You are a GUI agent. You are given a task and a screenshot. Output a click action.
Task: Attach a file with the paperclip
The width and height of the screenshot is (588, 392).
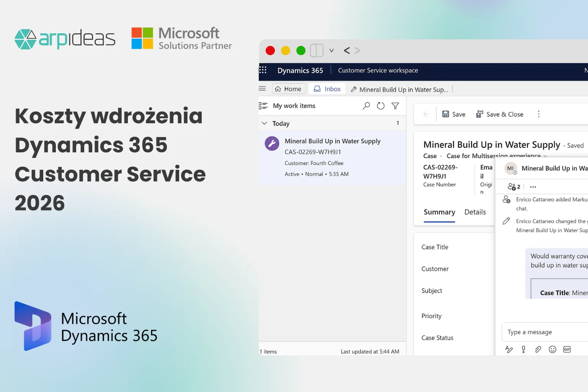(x=538, y=349)
